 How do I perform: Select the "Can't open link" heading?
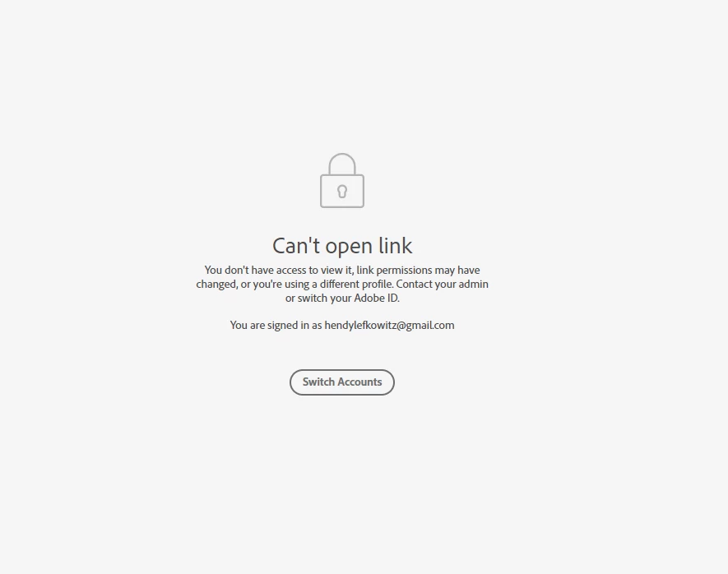342,245
